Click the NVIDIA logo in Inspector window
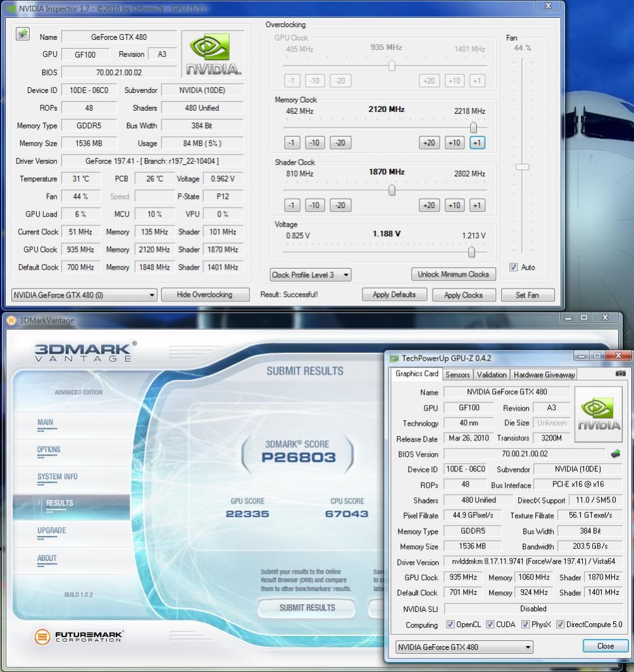The image size is (634, 672). click(x=213, y=54)
